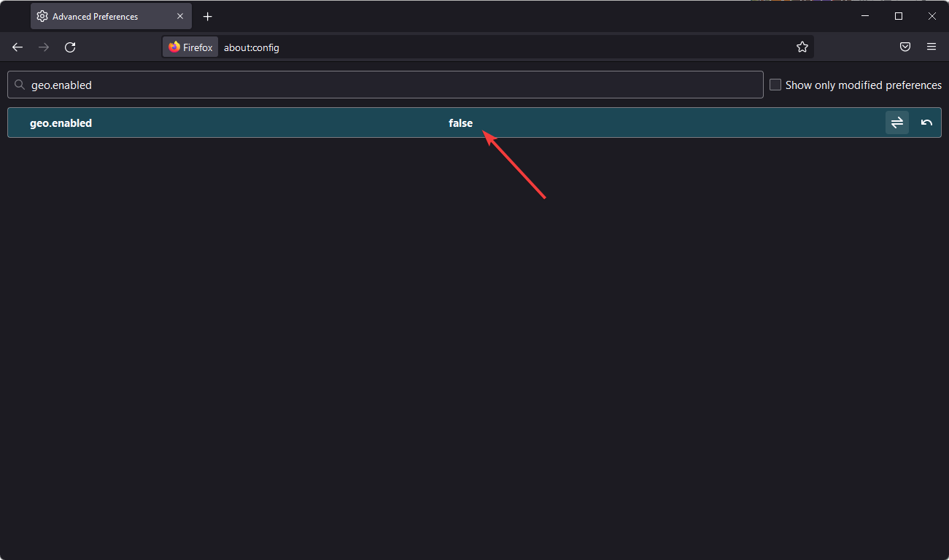This screenshot has height=560, width=949.
Task: Enable Show only modified preferences
Action: pos(775,85)
